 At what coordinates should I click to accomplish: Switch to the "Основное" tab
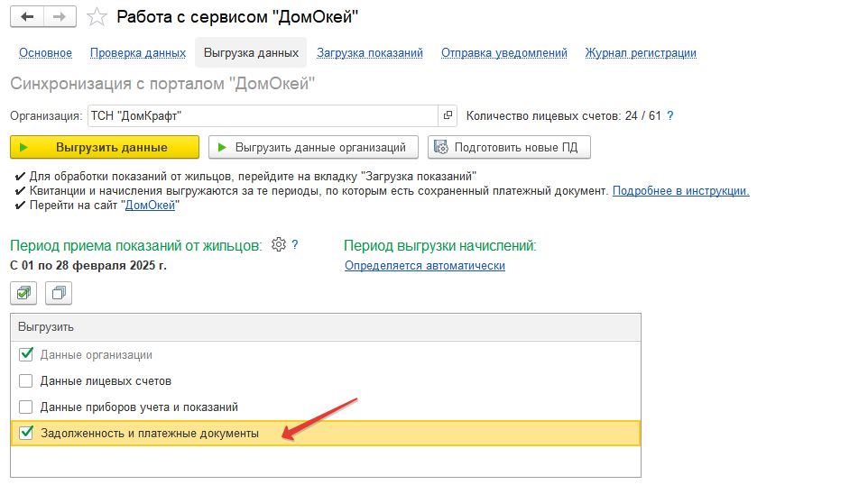45,52
